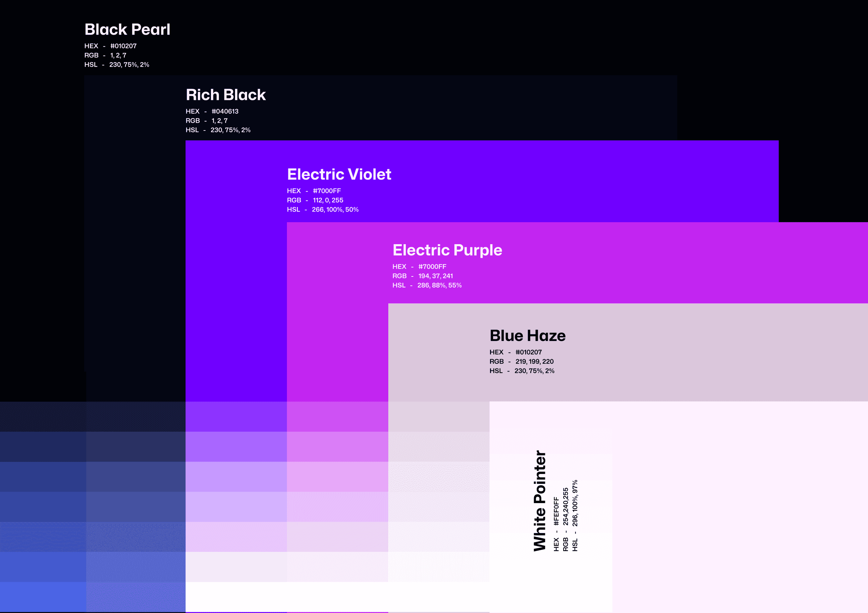Select the HSL value 286, 88%, 55%
Image resolution: width=868 pixels, height=613 pixels.
(x=439, y=285)
